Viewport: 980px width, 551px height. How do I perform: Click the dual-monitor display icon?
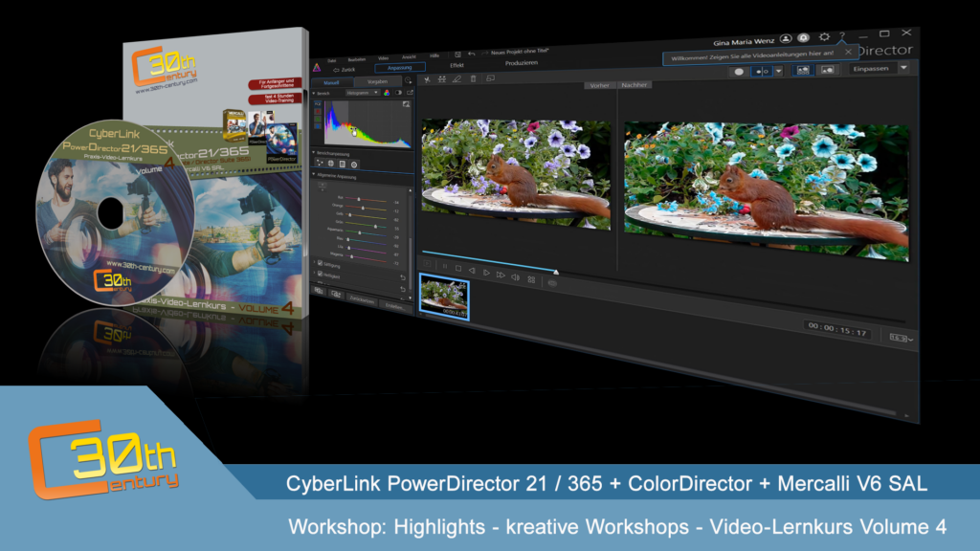tap(490, 78)
